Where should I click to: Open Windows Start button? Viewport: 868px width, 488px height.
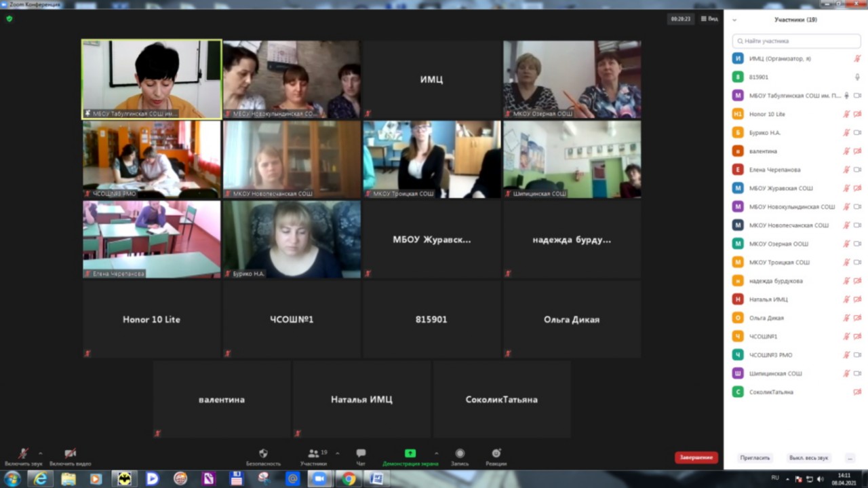[12, 479]
